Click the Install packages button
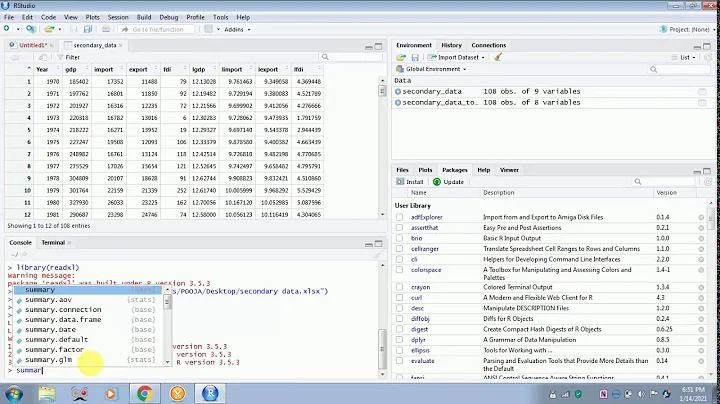The width and height of the screenshot is (720, 404). [410, 182]
